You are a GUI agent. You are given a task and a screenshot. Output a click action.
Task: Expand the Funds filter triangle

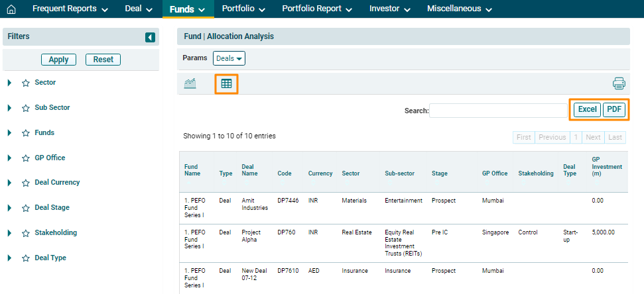tap(10, 133)
